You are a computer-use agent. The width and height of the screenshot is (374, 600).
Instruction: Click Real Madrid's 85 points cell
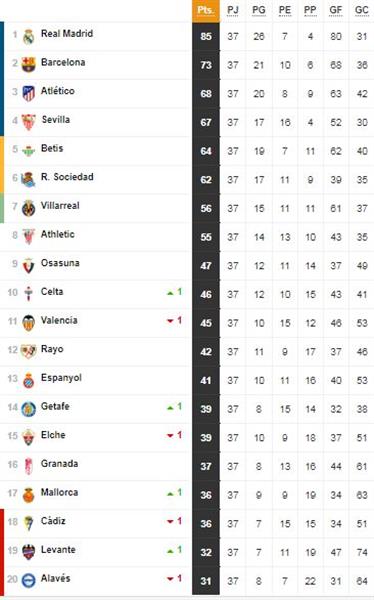[x=206, y=36]
